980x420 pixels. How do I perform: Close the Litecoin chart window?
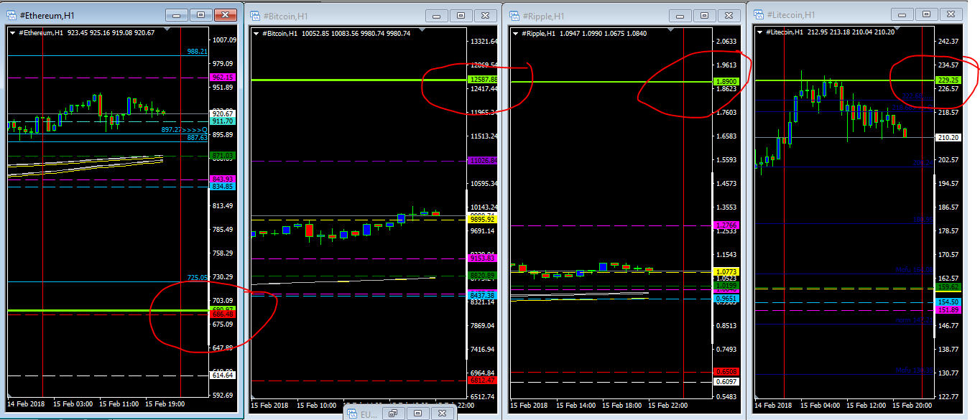click(951, 14)
